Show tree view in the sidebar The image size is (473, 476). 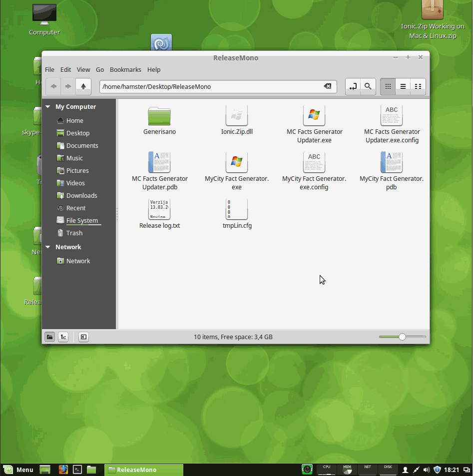click(63, 337)
